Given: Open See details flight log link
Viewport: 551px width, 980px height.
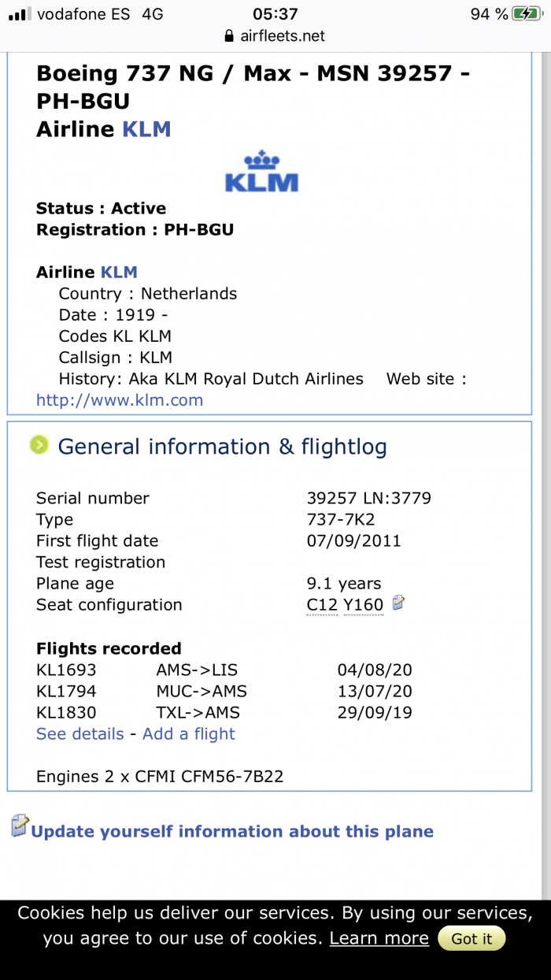Looking at the screenshot, I should pos(80,734).
